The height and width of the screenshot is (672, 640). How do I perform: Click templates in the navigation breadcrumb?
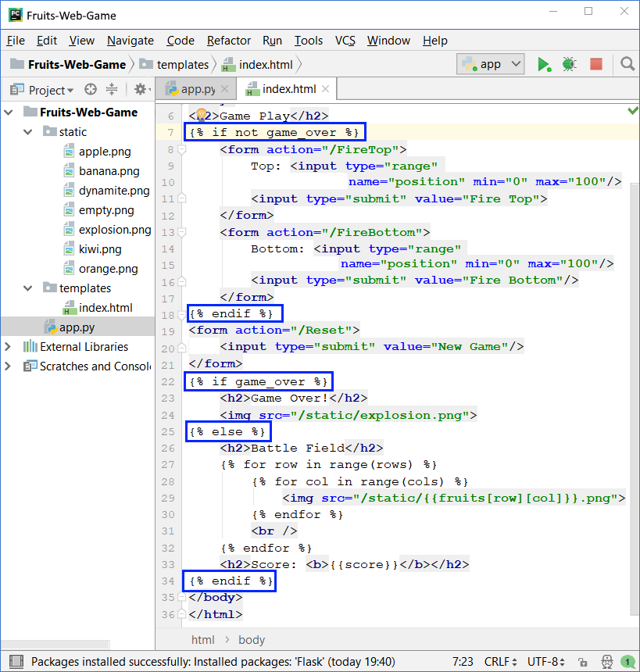(183, 65)
